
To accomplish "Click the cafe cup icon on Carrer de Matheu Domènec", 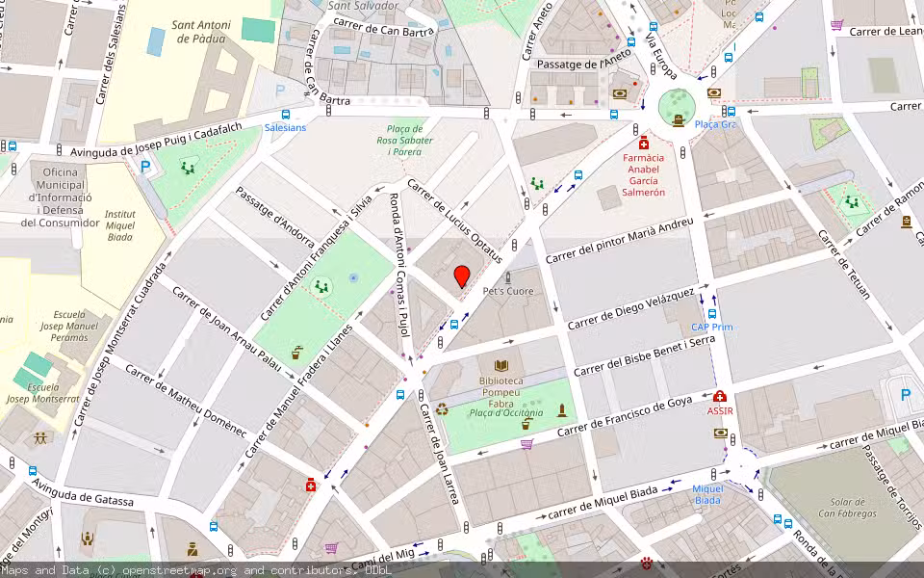I will (294, 355).
